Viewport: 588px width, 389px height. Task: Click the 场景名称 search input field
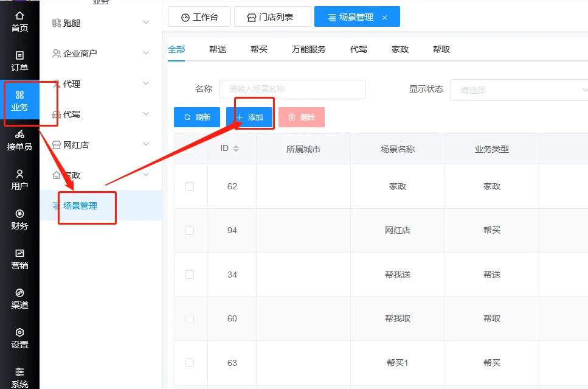[x=292, y=89]
